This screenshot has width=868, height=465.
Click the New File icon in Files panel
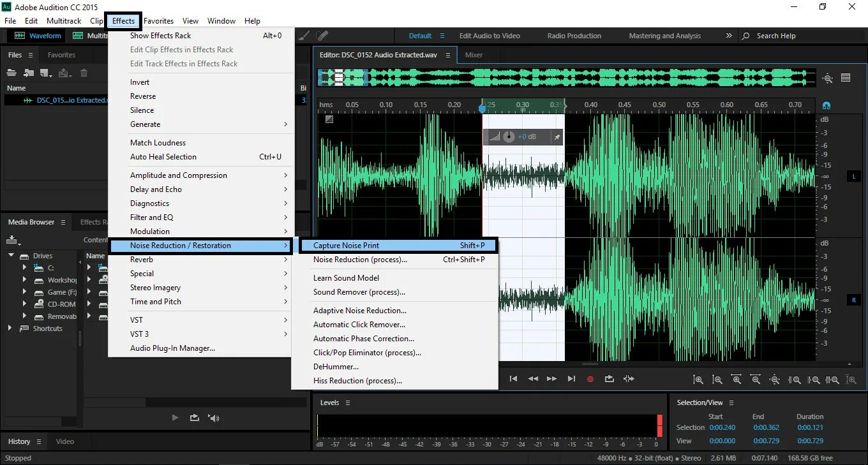pyautogui.click(x=46, y=73)
